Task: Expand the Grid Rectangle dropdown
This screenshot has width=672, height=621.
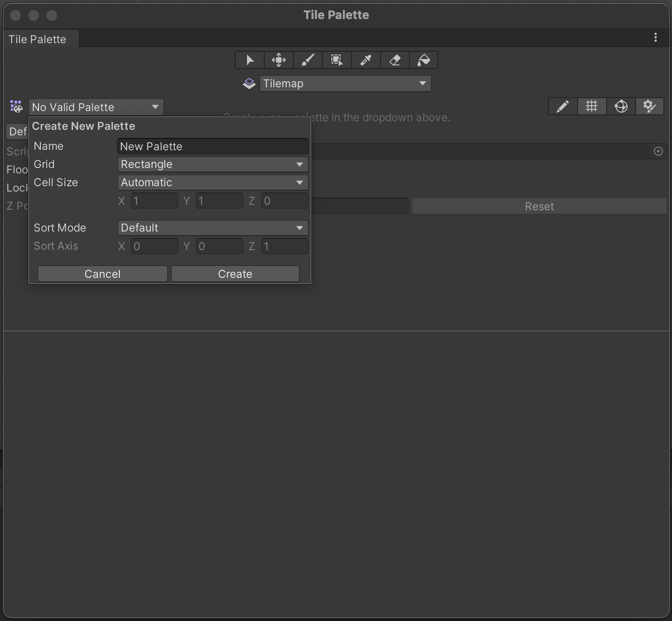Action: coord(212,164)
